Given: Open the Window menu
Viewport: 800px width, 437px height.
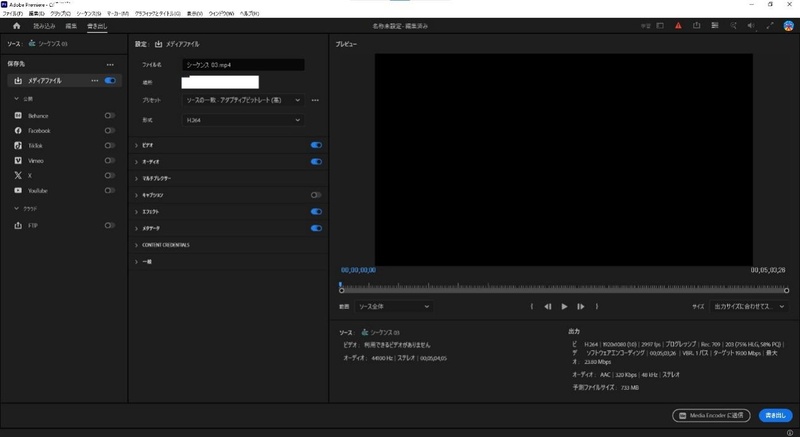Looking at the screenshot, I should click(x=221, y=14).
